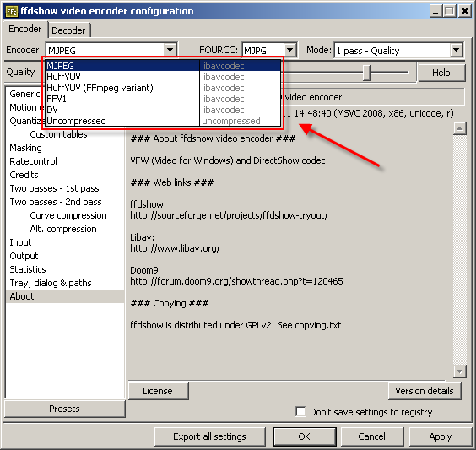Go to Input settings

[x=20, y=242]
